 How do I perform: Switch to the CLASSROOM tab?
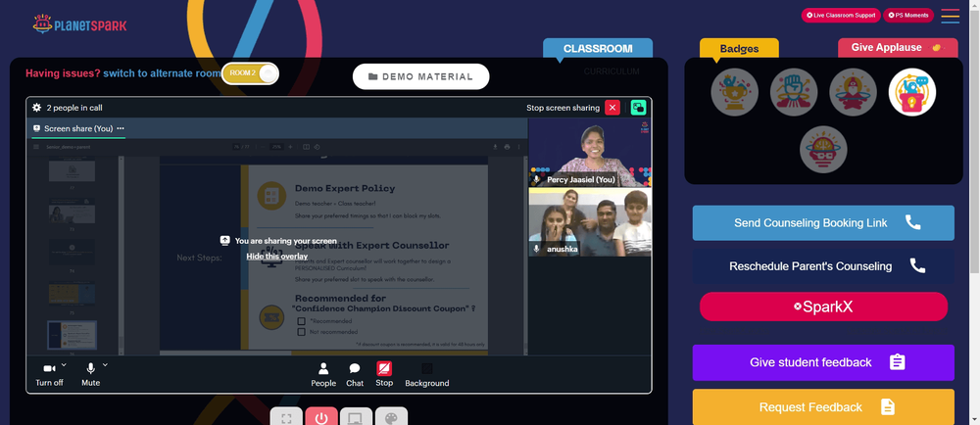pyautogui.click(x=598, y=48)
